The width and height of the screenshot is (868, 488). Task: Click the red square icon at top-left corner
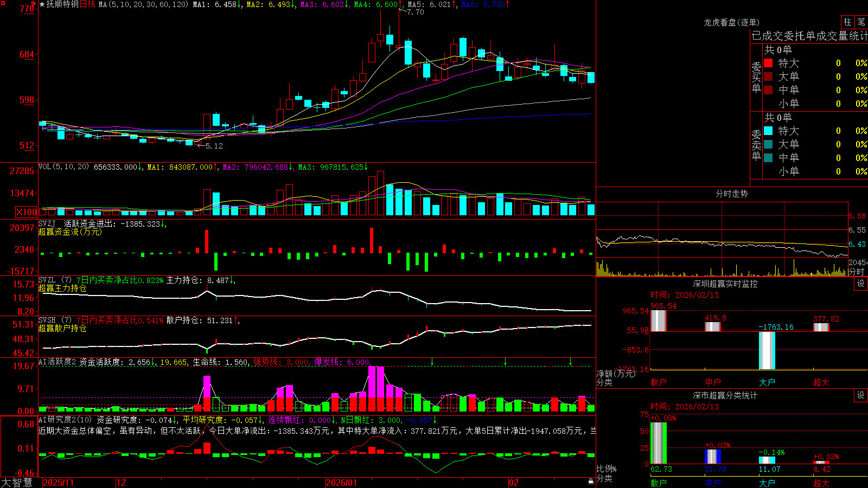(3, 3)
